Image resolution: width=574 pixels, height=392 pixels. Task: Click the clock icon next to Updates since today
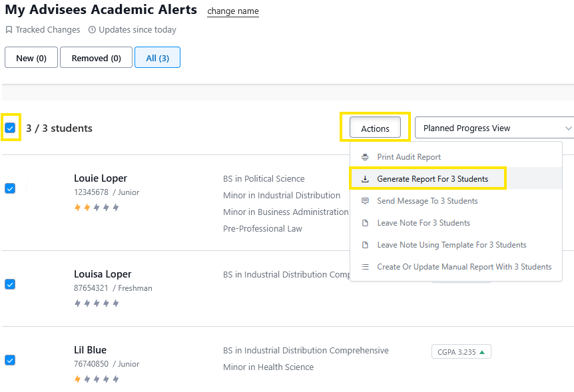[x=93, y=30]
